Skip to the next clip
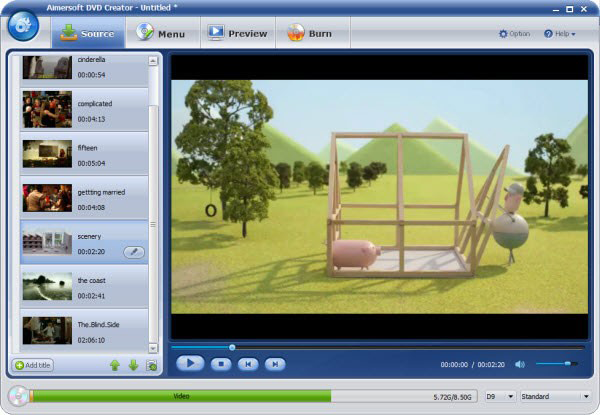This screenshot has width=600, height=415. [275, 364]
